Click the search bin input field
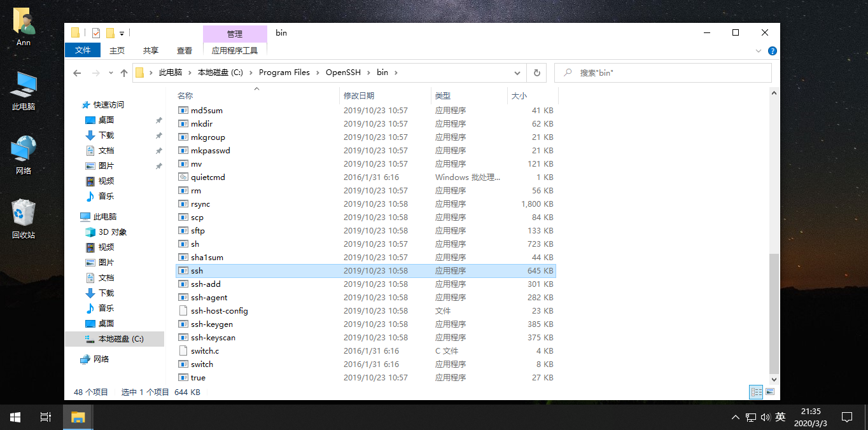This screenshot has height=430, width=868. click(x=663, y=73)
